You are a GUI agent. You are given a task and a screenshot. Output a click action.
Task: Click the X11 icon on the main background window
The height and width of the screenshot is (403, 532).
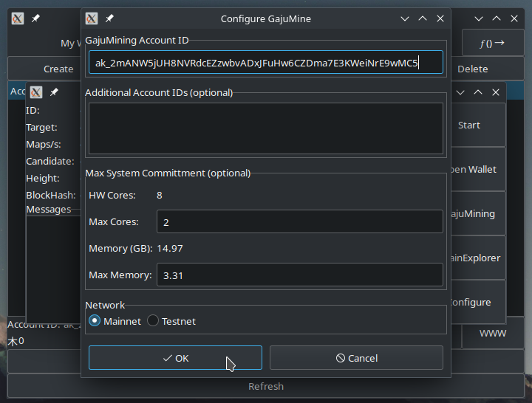tap(18, 18)
